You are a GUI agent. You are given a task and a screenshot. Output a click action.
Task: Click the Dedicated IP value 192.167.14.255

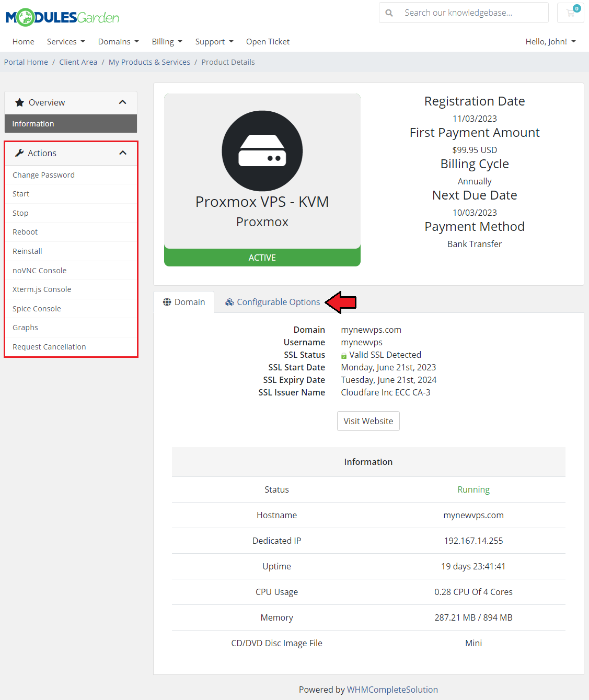[473, 541]
